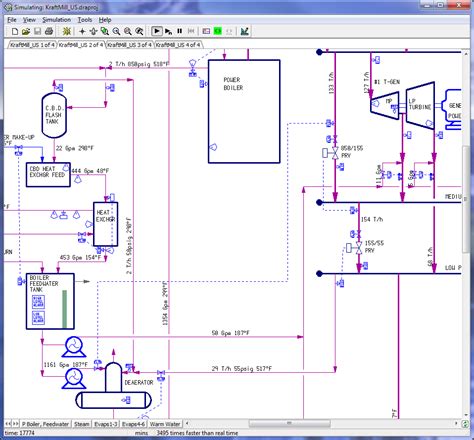Click the four-pointed star cursor icon
The height and width of the screenshot is (440, 474).
pyautogui.click(x=82, y=31)
